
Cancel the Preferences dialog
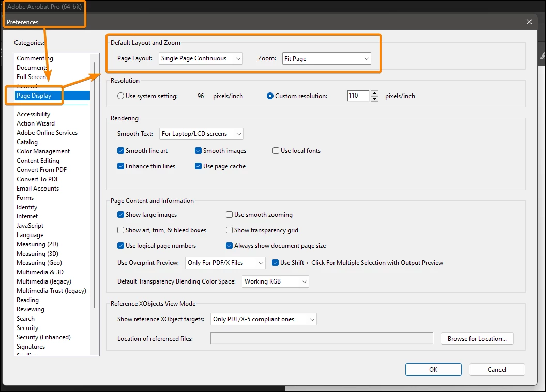point(496,369)
